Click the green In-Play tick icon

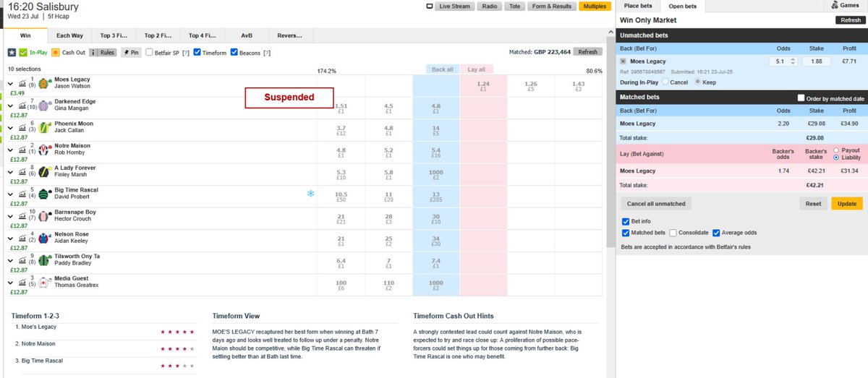[x=23, y=52]
